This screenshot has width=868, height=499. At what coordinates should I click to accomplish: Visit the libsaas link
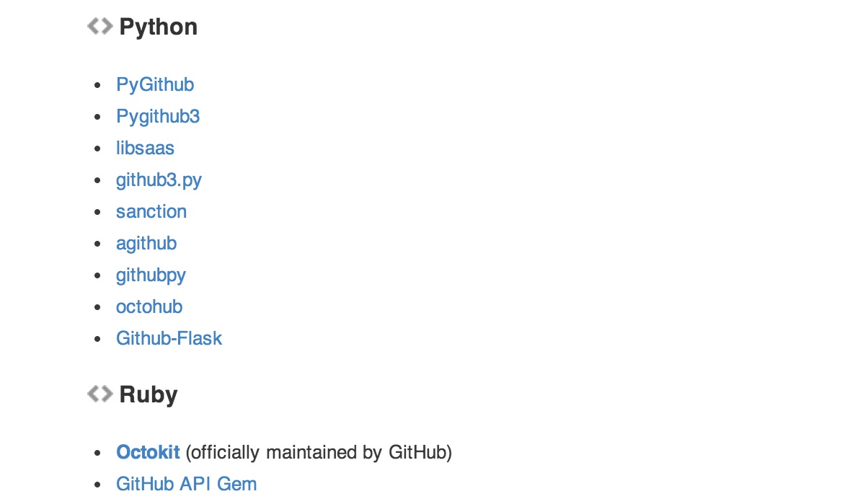point(145,148)
